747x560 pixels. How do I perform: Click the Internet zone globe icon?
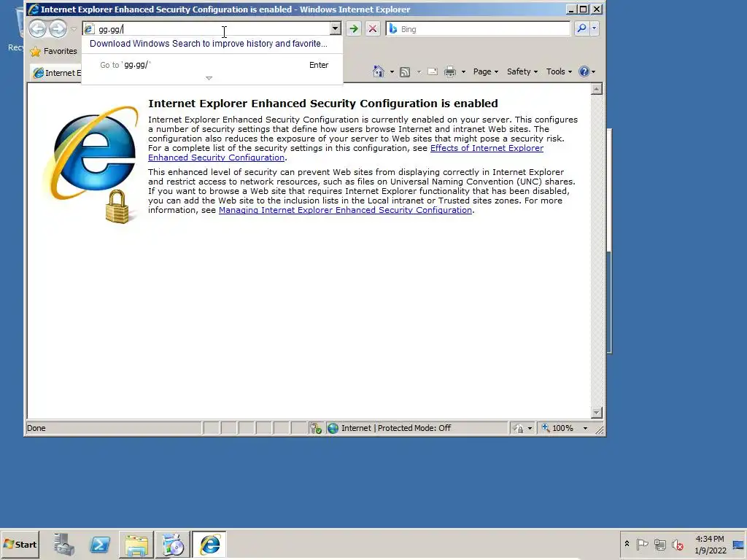pos(333,428)
